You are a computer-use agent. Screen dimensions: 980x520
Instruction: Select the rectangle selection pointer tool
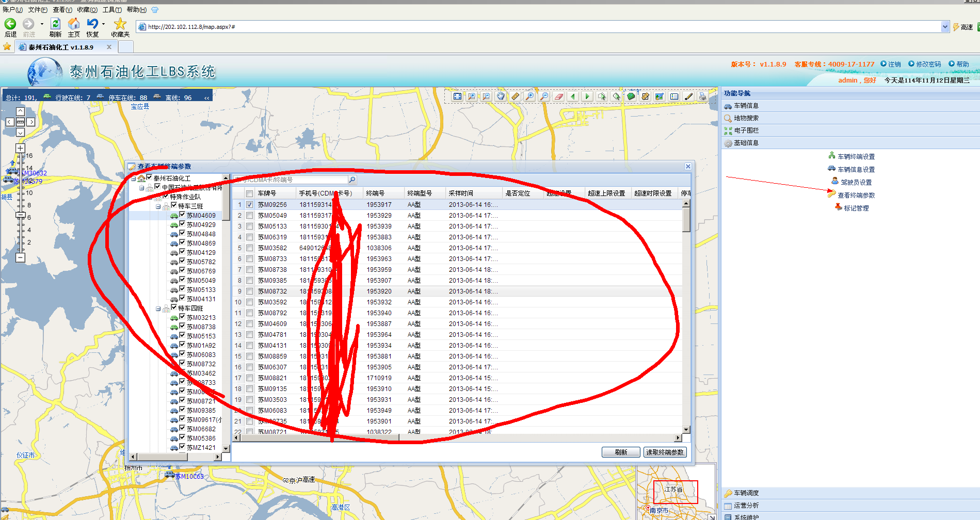click(x=602, y=96)
